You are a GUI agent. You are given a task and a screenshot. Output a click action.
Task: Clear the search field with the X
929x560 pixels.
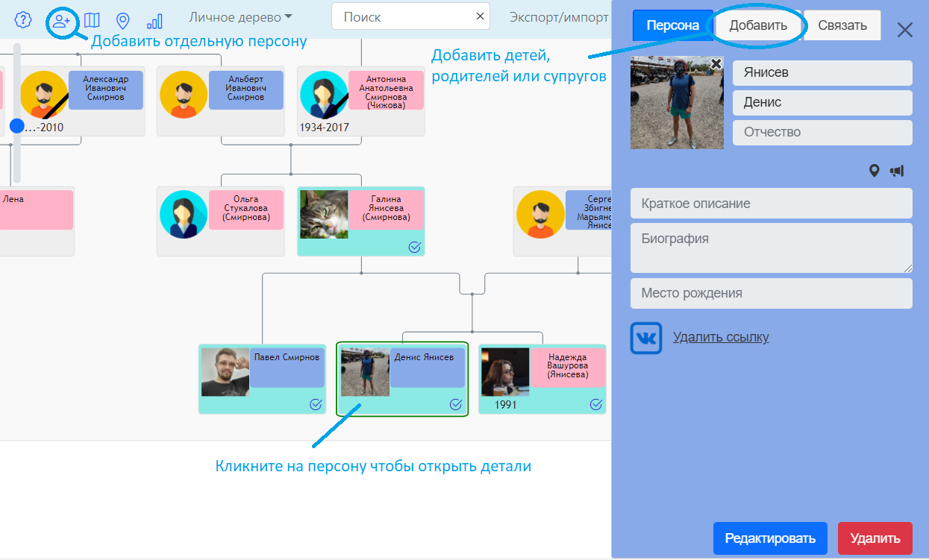click(480, 16)
